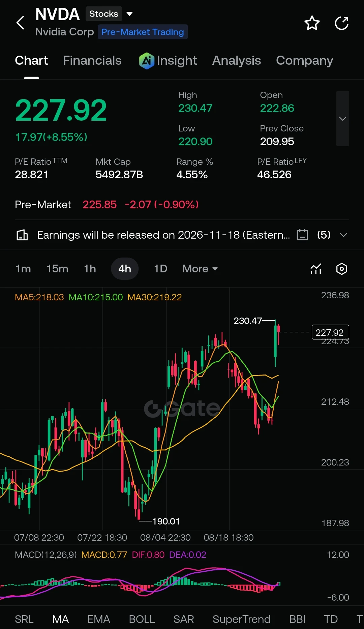Tap the back arrow icon
The width and height of the screenshot is (364, 629).
(21, 23)
